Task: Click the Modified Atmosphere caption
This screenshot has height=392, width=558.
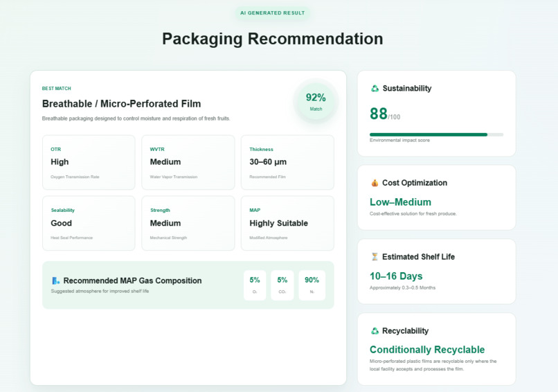Action: 269,238
